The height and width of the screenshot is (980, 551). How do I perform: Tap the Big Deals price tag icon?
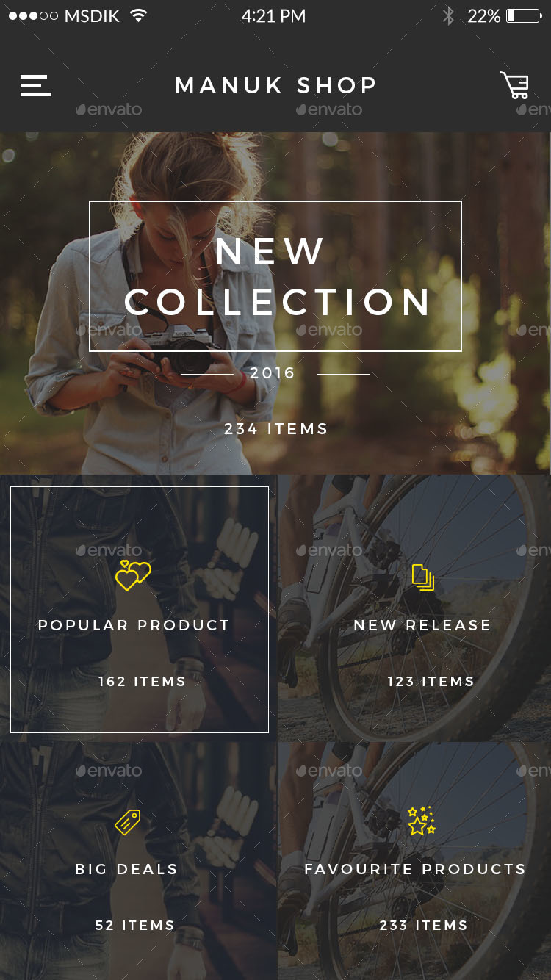point(128,821)
